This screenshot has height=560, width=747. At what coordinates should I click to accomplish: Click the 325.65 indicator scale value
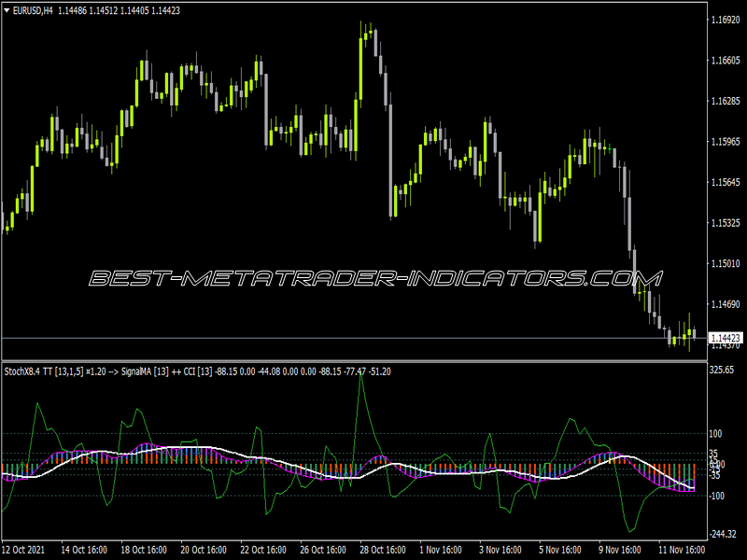(x=722, y=370)
